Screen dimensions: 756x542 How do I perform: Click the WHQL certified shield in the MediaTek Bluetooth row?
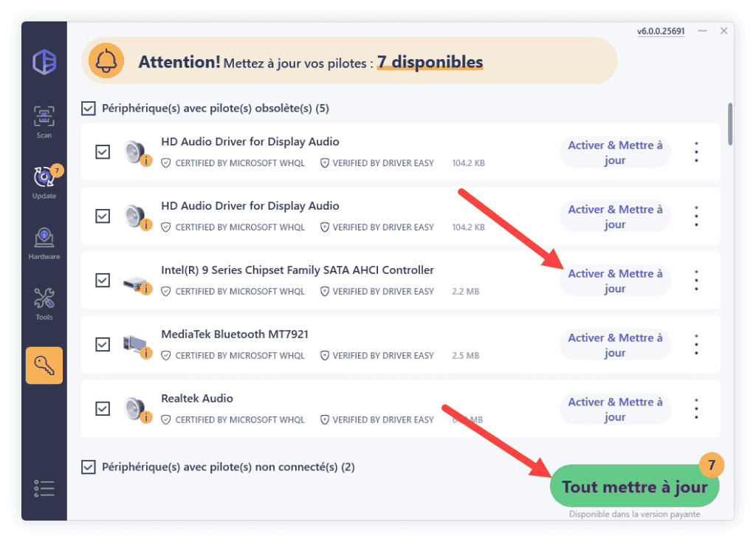(x=166, y=355)
